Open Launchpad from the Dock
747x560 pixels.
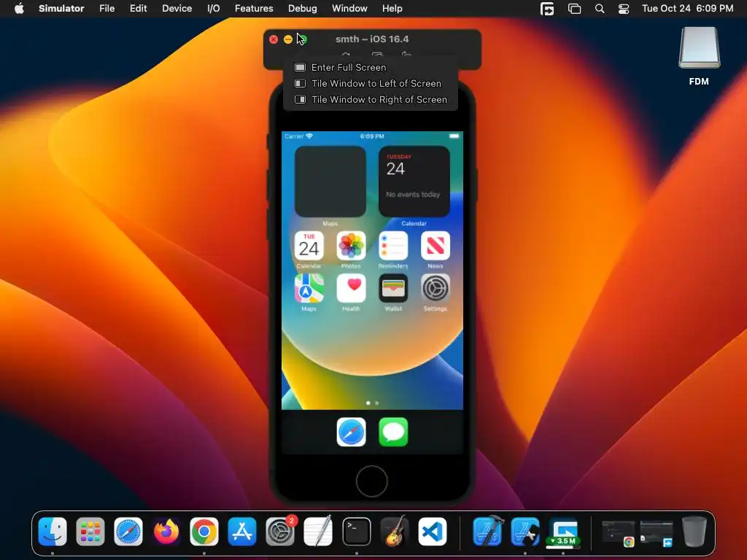tap(90, 532)
